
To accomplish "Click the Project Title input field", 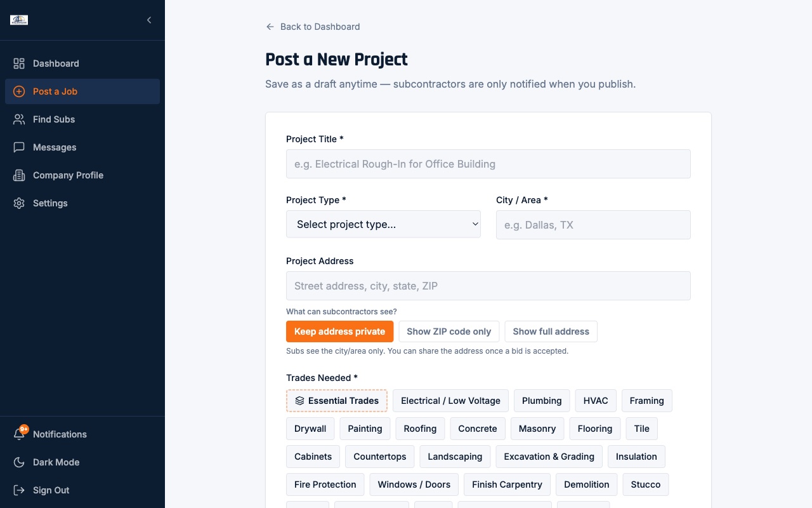I will (x=488, y=164).
